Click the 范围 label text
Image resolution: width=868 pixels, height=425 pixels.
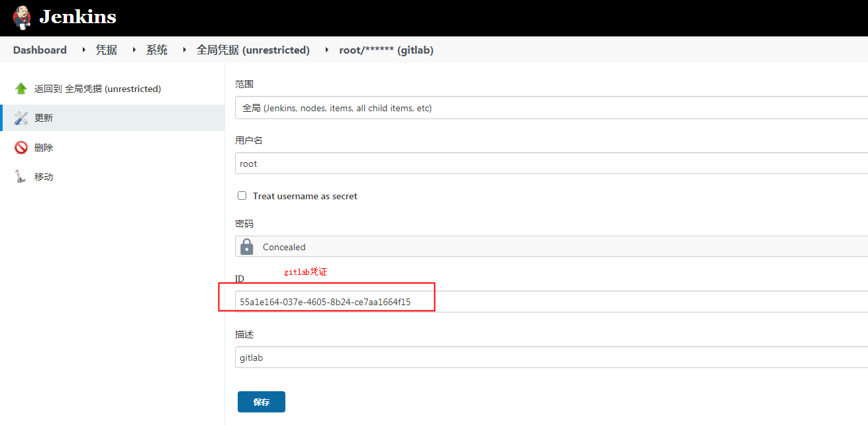point(244,84)
